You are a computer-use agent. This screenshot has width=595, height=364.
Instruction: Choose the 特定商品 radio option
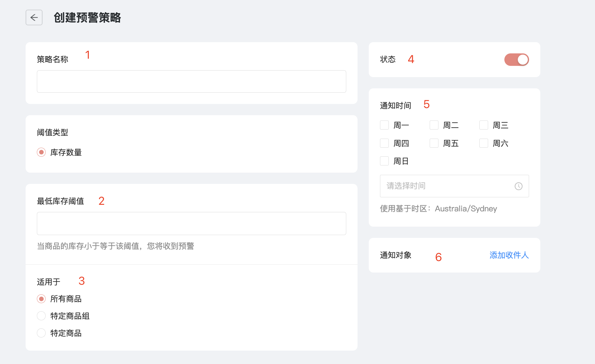coord(41,333)
